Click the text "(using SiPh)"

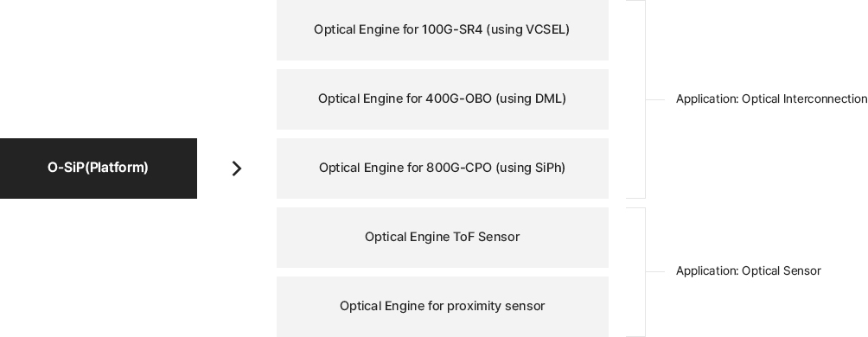coord(530,168)
